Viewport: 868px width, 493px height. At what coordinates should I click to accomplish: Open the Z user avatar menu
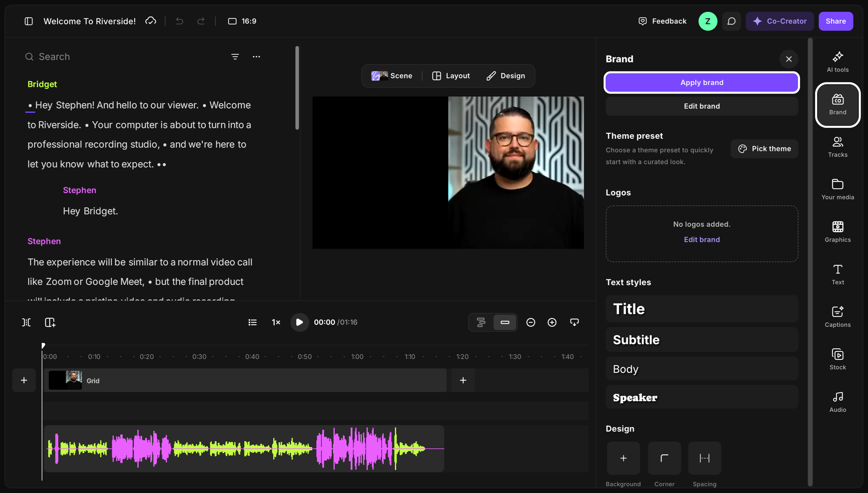pyautogui.click(x=708, y=21)
